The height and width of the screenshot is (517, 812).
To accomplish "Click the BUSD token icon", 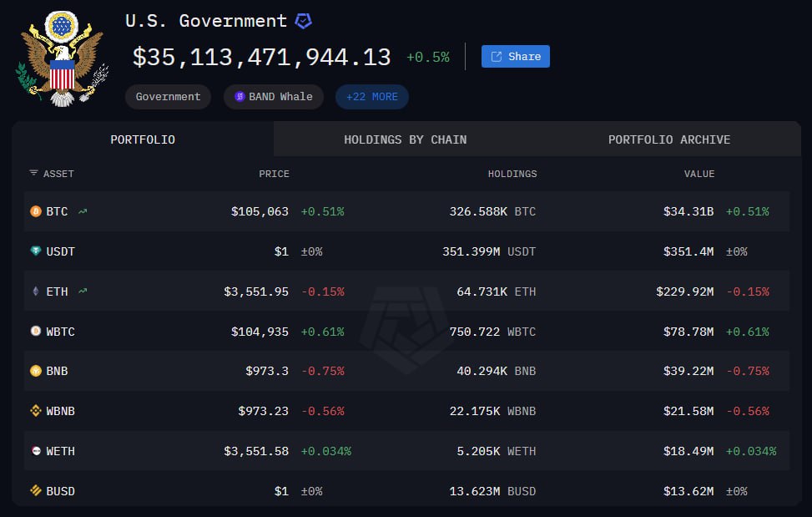I will (x=35, y=491).
